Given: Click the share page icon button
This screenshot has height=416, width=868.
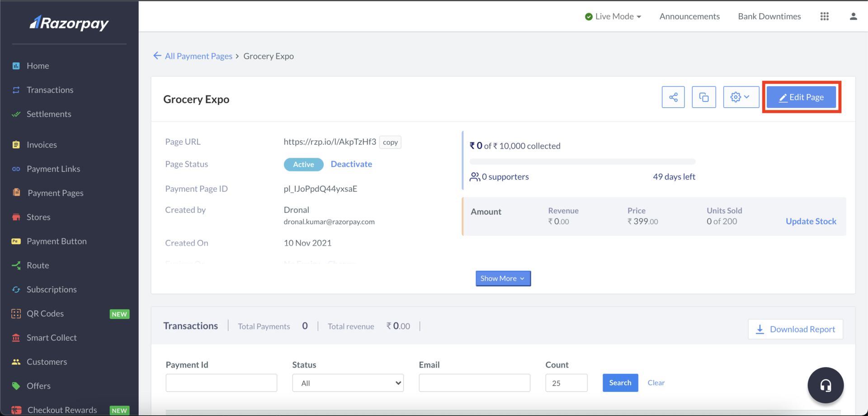Looking at the screenshot, I should [x=673, y=97].
